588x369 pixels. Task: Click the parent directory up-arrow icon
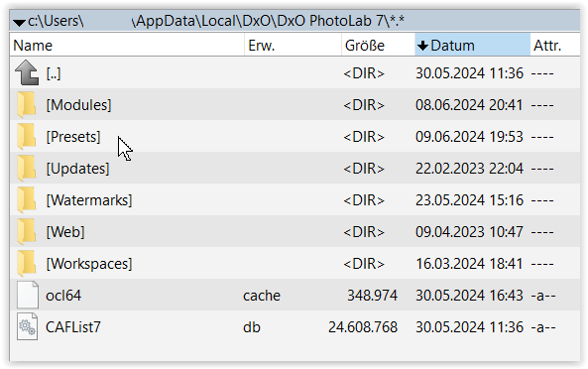pyautogui.click(x=27, y=72)
